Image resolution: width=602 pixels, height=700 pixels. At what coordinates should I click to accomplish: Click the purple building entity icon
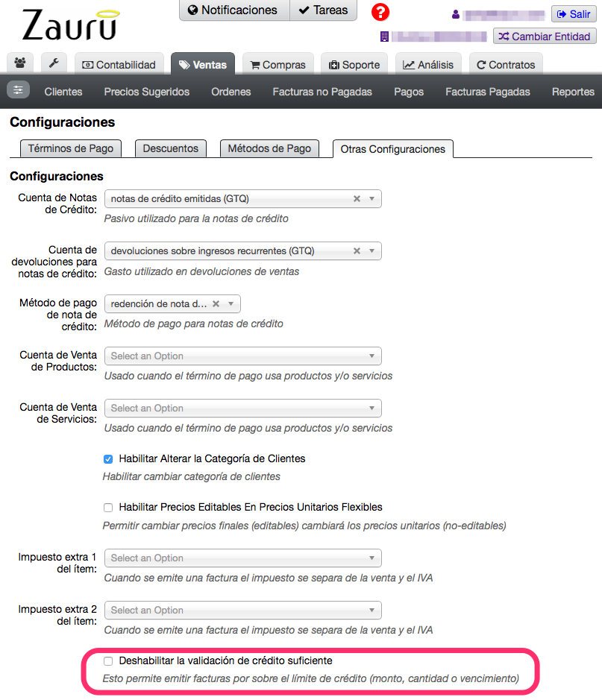coord(384,37)
